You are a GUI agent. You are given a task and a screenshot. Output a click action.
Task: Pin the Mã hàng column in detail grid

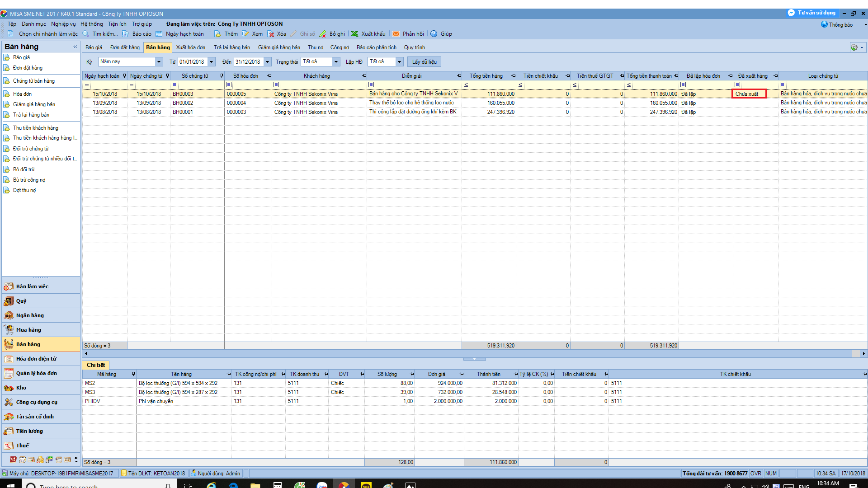(x=133, y=374)
